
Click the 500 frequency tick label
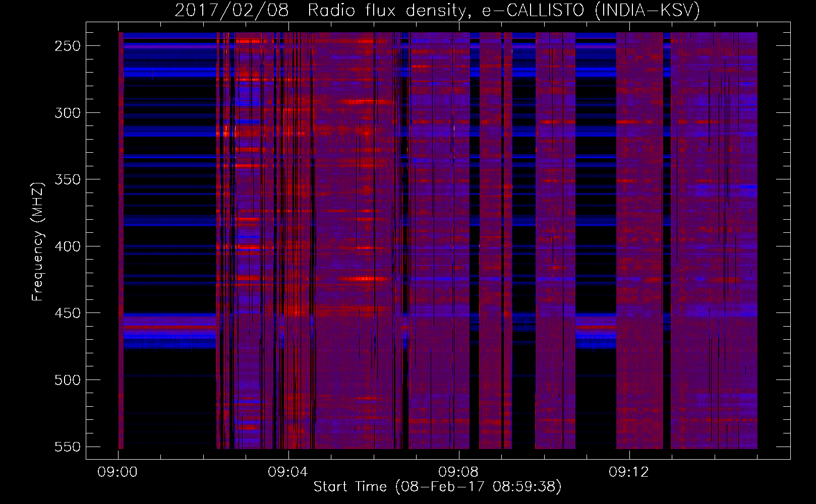tap(68, 380)
